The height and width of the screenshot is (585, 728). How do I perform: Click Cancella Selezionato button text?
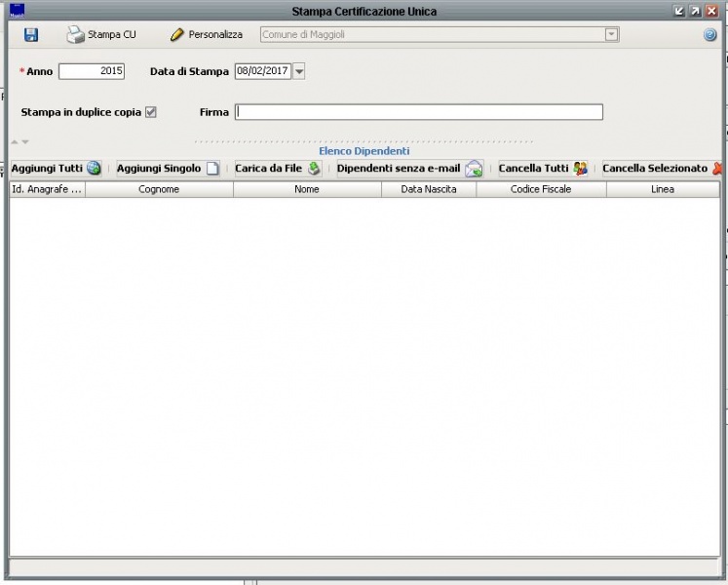coord(655,169)
